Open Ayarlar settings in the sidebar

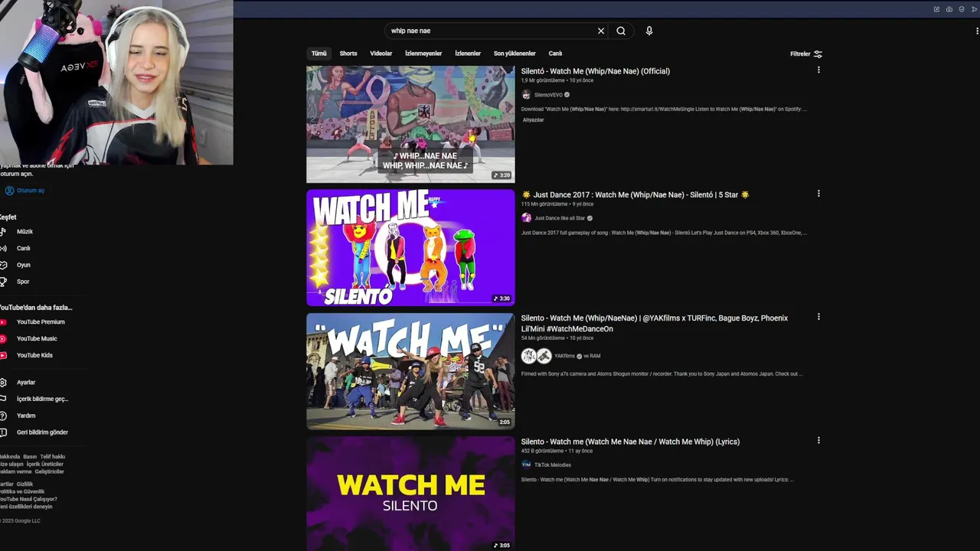click(x=25, y=383)
